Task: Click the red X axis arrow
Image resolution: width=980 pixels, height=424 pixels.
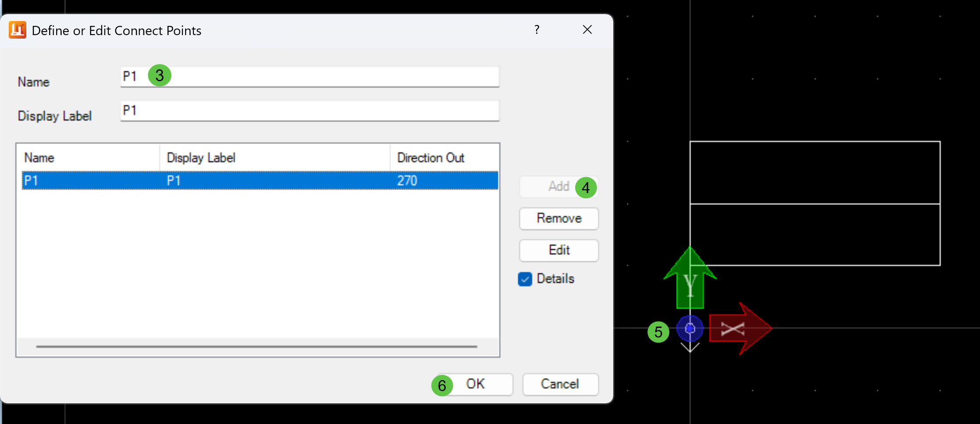Action: click(740, 328)
